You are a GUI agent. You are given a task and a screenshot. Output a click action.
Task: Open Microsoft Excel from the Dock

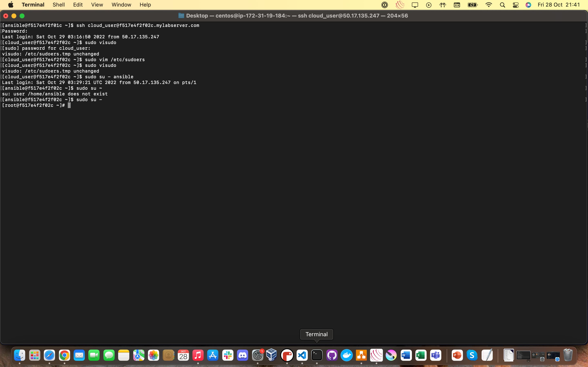421,355
